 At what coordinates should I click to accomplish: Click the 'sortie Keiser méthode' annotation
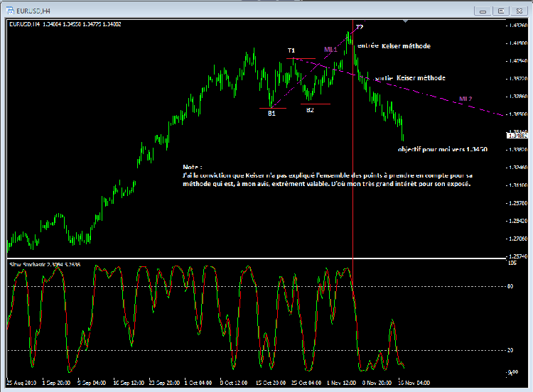click(x=411, y=78)
